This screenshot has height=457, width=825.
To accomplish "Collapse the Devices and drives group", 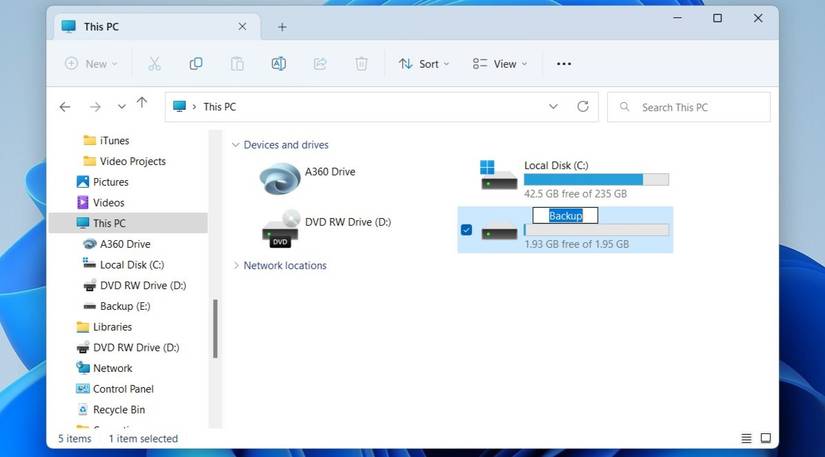I will [x=236, y=145].
